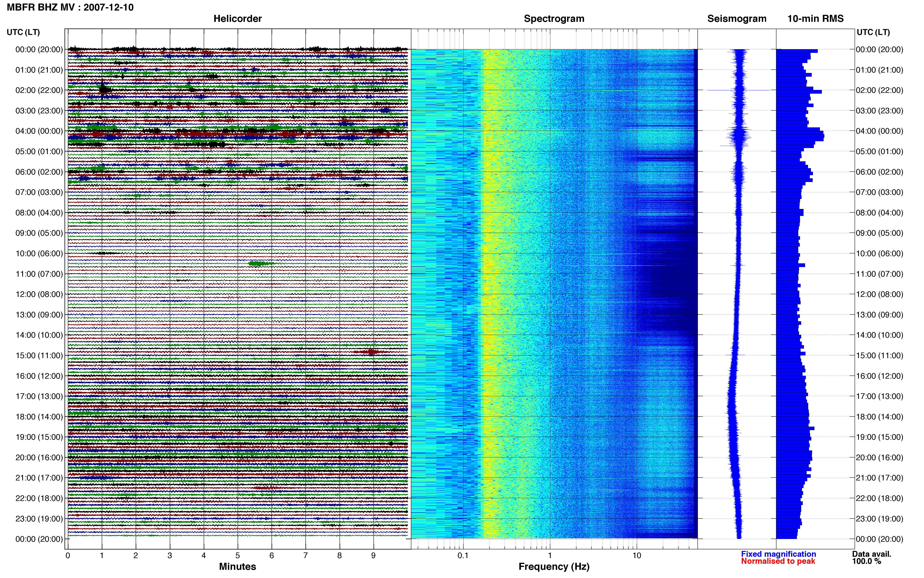Click the right time label '05:00 (01:00)'
The width and height of the screenshot is (924, 578).
click(879, 151)
